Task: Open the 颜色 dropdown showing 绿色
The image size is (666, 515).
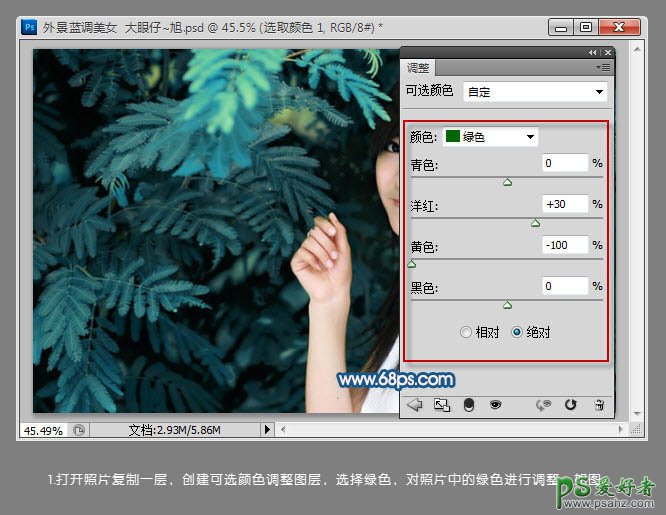Action: click(x=490, y=137)
